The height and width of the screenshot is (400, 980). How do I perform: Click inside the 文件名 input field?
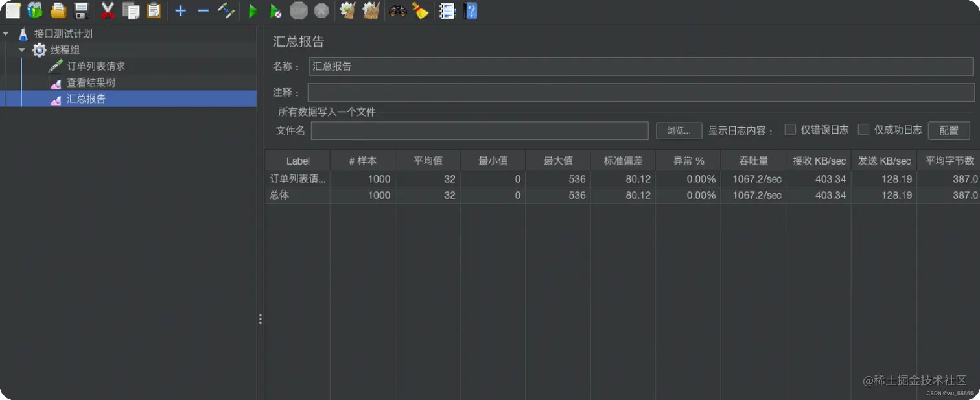pyautogui.click(x=480, y=130)
